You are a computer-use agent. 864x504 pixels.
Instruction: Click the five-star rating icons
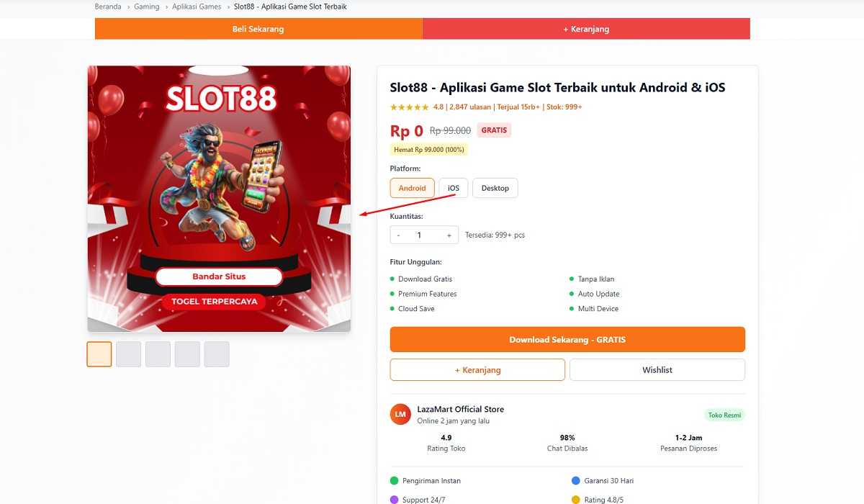tap(409, 107)
